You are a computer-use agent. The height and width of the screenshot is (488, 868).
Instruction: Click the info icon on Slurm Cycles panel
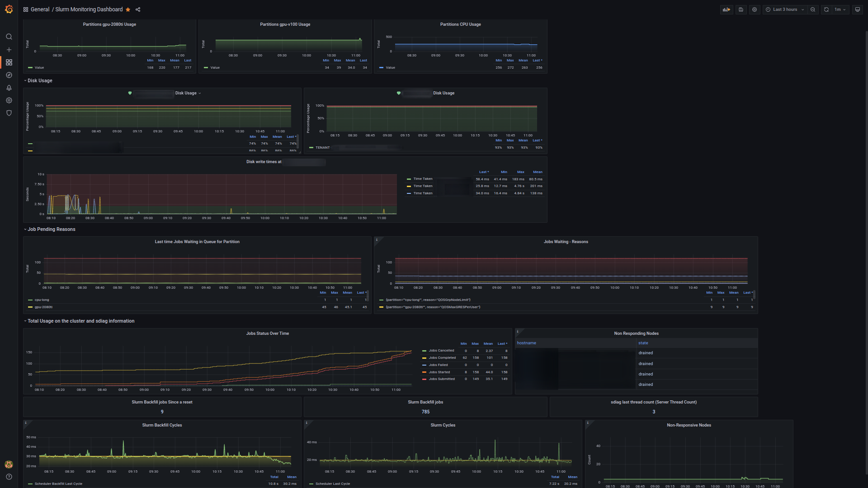point(307,423)
